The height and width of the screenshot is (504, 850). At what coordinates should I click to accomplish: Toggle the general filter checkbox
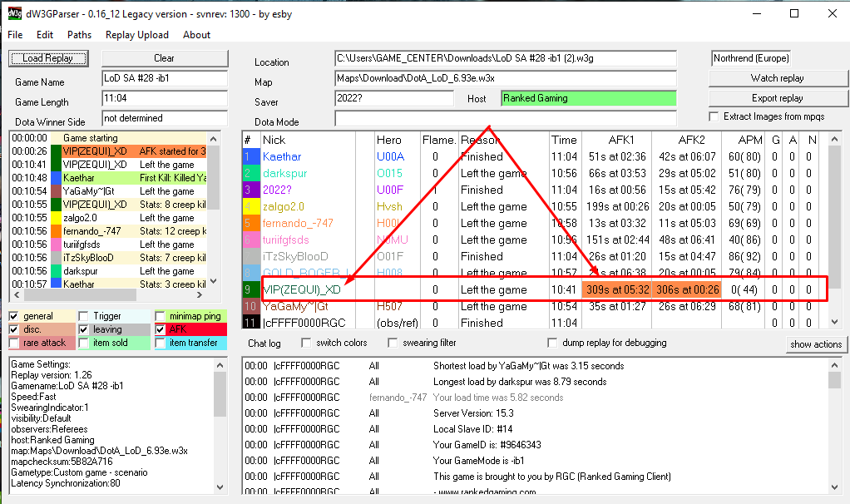click(14, 316)
